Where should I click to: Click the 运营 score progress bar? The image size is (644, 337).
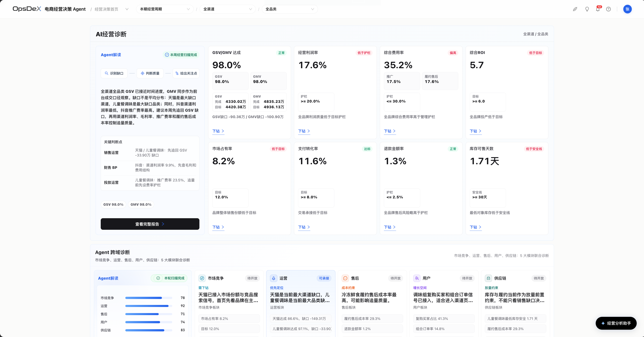pyautogui.click(x=149, y=306)
